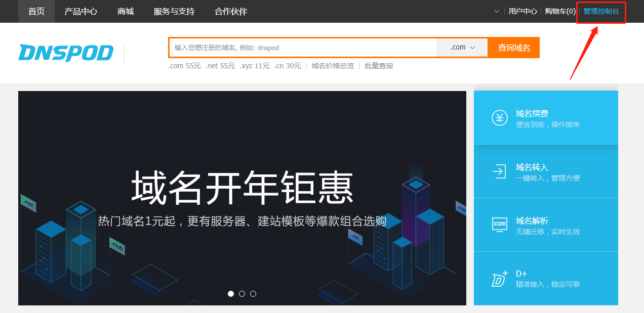Open the 管理控制台 link
The width and height of the screenshot is (644, 313).
601,11
